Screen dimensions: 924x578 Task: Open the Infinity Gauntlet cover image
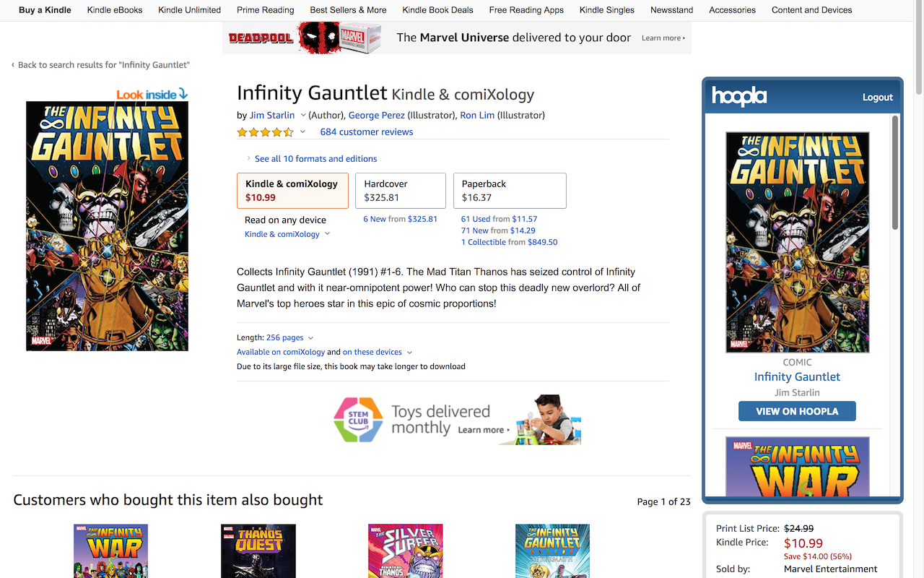(x=107, y=226)
